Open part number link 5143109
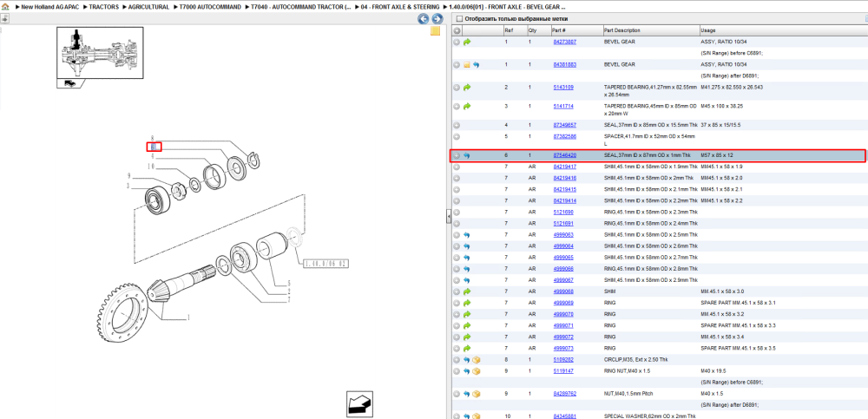The height and width of the screenshot is (419, 868). point(563,88)
